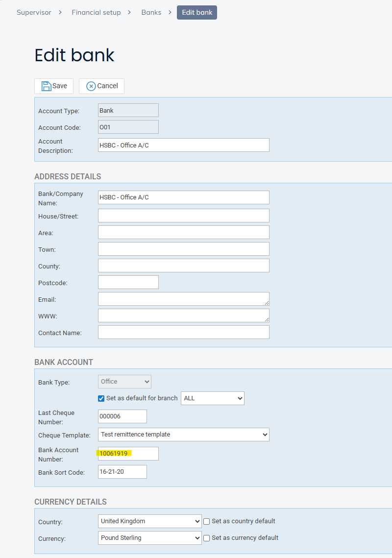
Task: Click into Account Description field
Action: click(x=183, y=145)
